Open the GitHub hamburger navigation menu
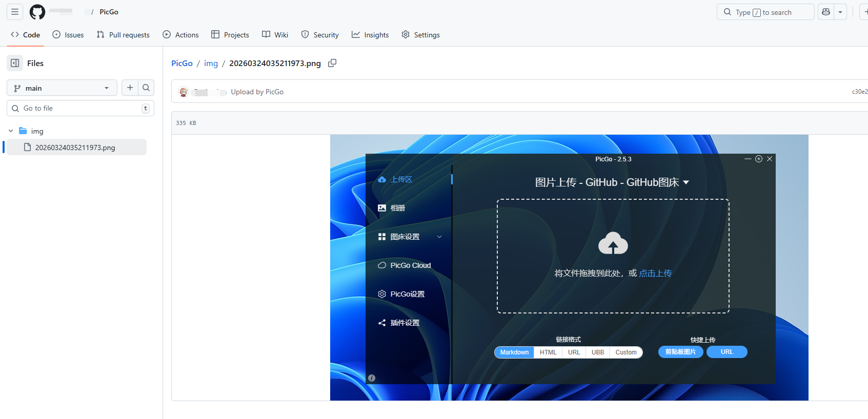 pos(15,12)
